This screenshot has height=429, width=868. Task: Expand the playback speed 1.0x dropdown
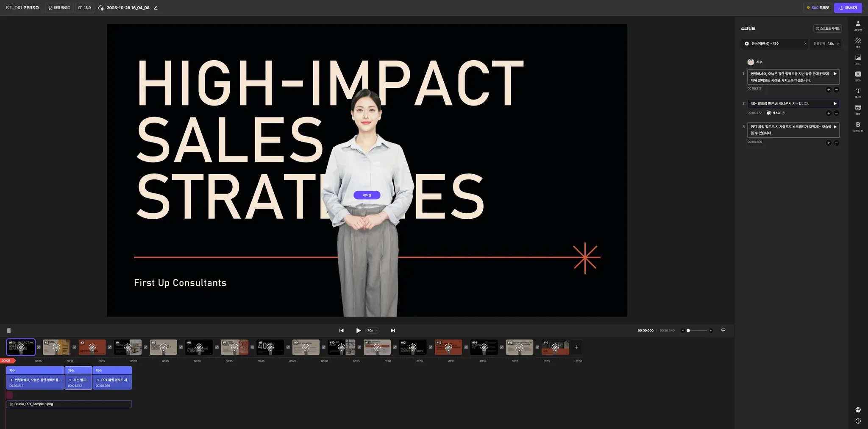[x=372, y=331]
